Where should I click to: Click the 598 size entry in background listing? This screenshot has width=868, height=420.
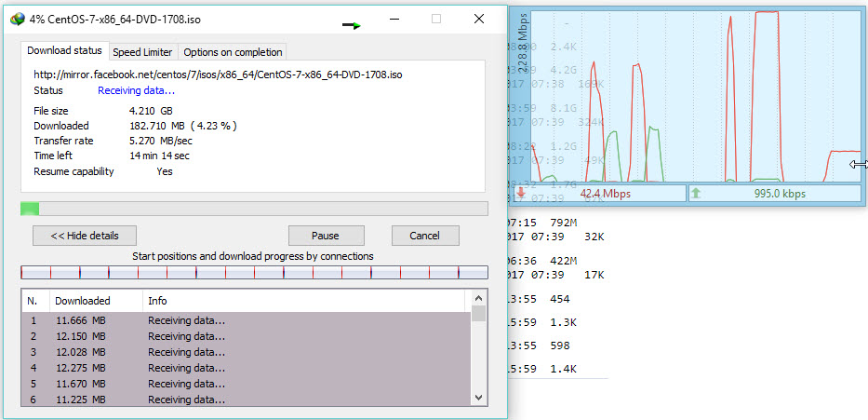560,345
